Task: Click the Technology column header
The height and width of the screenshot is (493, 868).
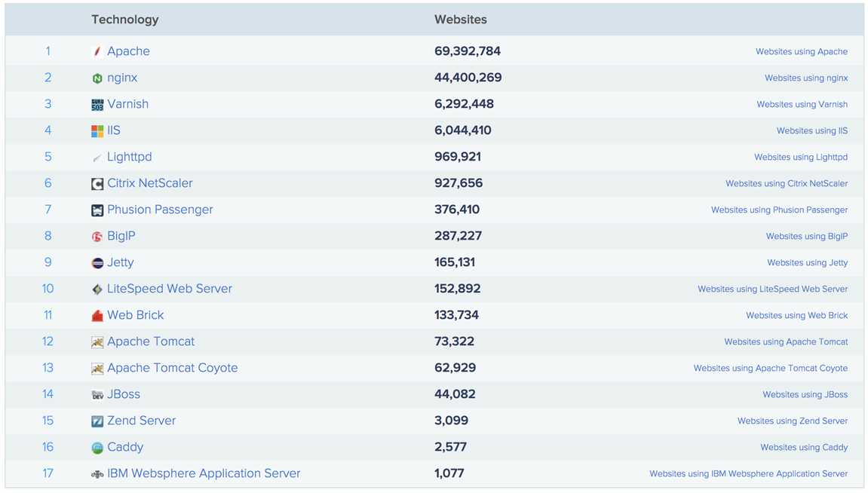Action: coord(125,20)
